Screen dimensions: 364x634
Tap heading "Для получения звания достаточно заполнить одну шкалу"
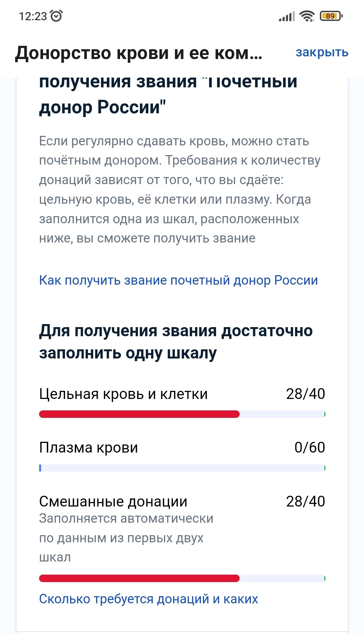pos(176,342)
